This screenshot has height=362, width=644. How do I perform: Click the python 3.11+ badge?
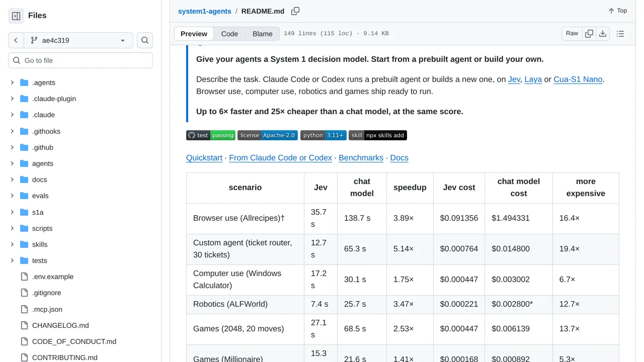click(324, 135)
